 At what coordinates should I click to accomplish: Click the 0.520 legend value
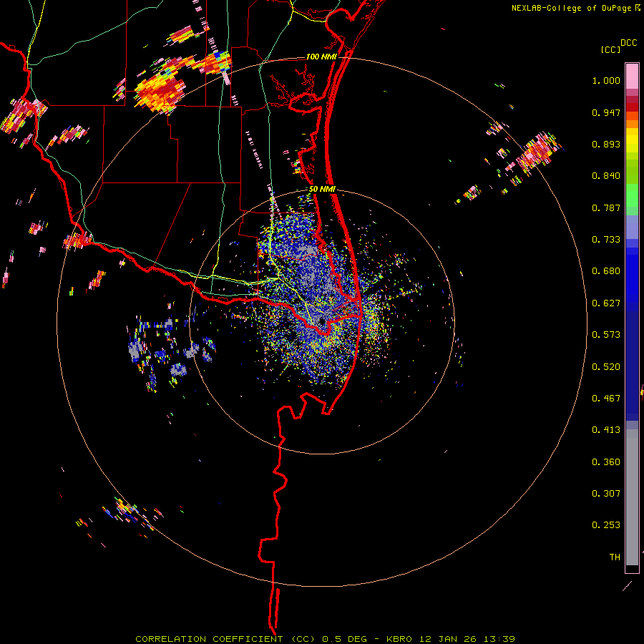point(606,367)
